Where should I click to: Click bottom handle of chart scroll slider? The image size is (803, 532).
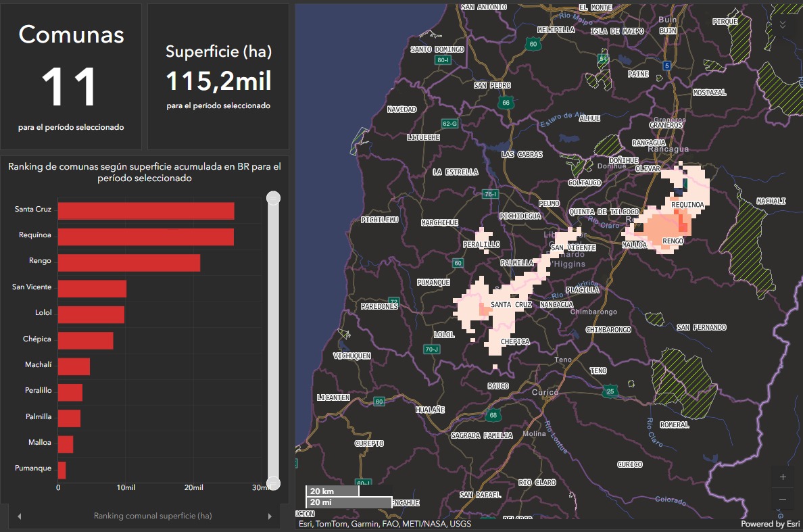[x=273, y=483]
